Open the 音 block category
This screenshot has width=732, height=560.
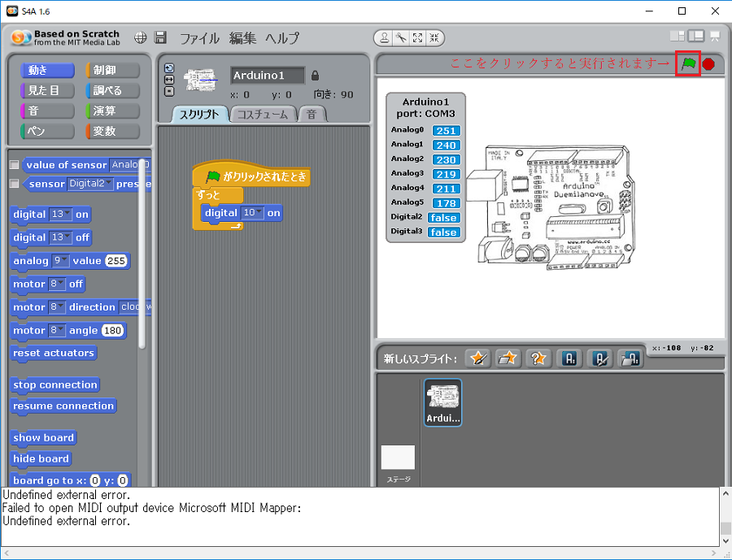47,111
